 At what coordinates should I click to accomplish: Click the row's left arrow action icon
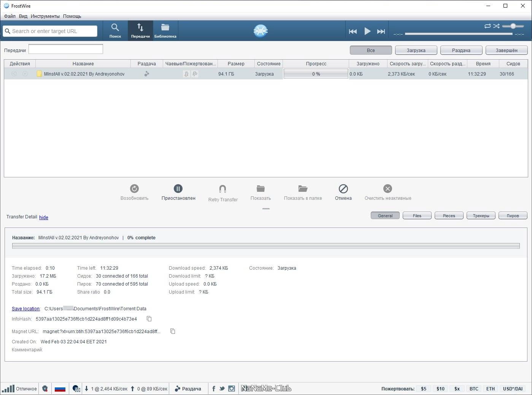[14, 74]
